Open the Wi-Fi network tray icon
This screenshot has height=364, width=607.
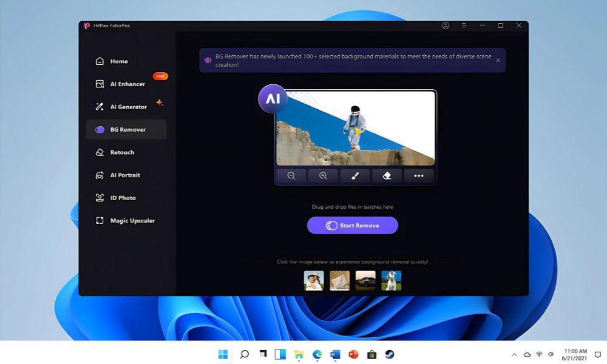tap(539, 355)
